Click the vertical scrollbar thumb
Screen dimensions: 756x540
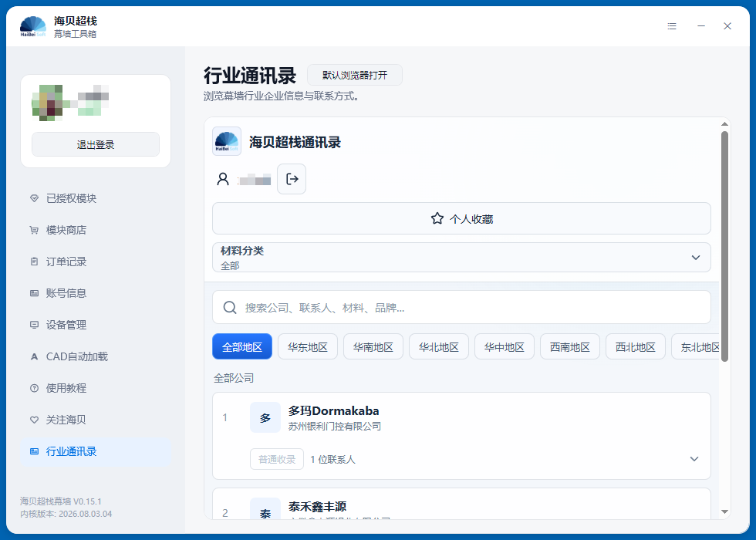pos(724,246)
